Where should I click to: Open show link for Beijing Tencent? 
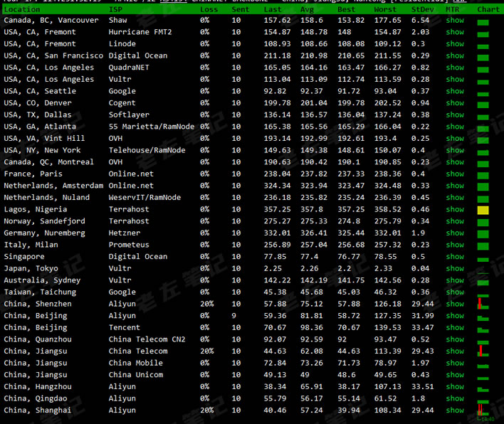coord(454,327)
